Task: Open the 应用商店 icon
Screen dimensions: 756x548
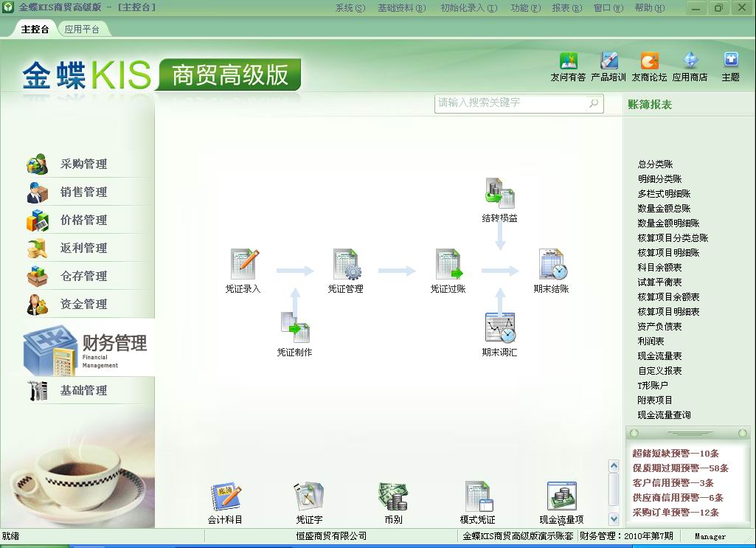Action: (690, 61)
